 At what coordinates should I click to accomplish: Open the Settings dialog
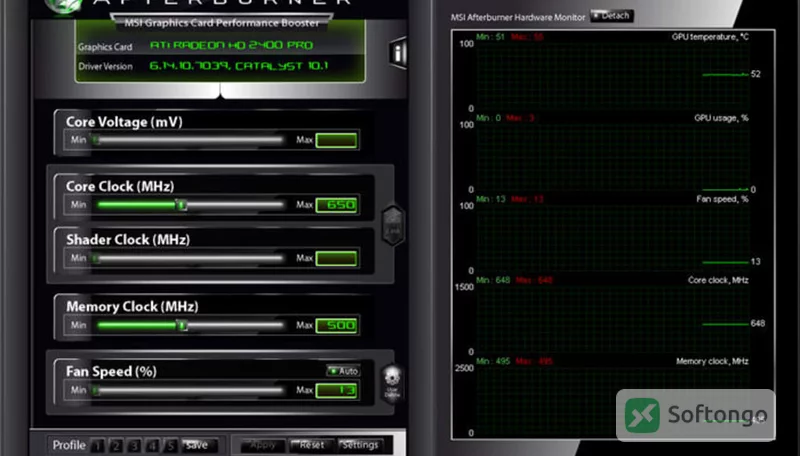360,445
